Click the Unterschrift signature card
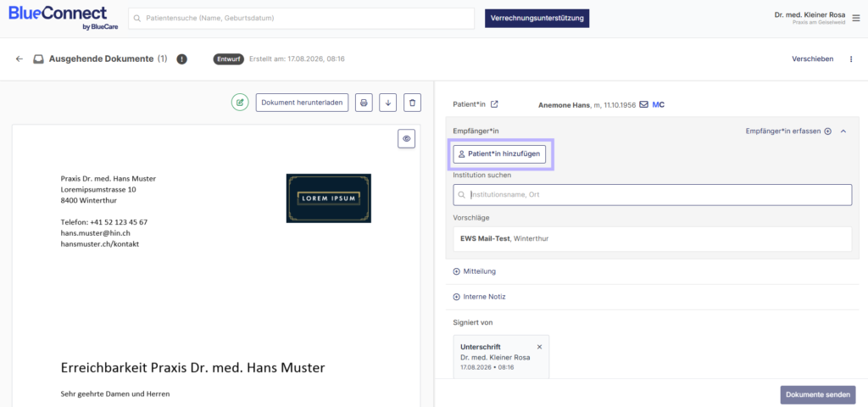This screenshot has height=407, width=868. pos(502,357)
